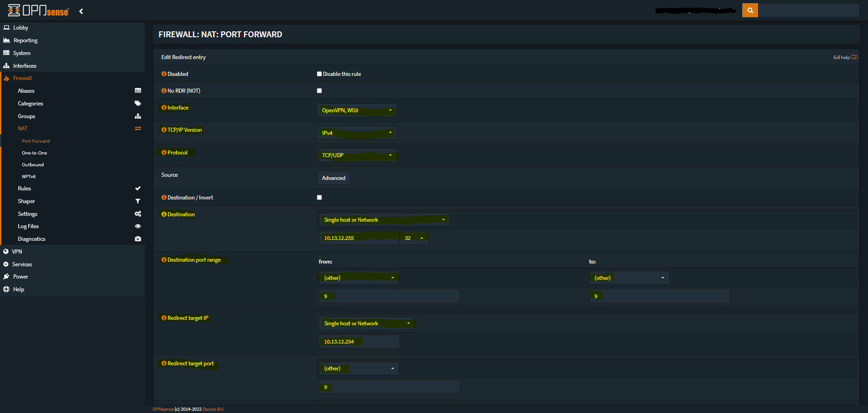Click the info icon beside Redirect target IP
This screenshot has height=413, width=868.
point(164,318)
